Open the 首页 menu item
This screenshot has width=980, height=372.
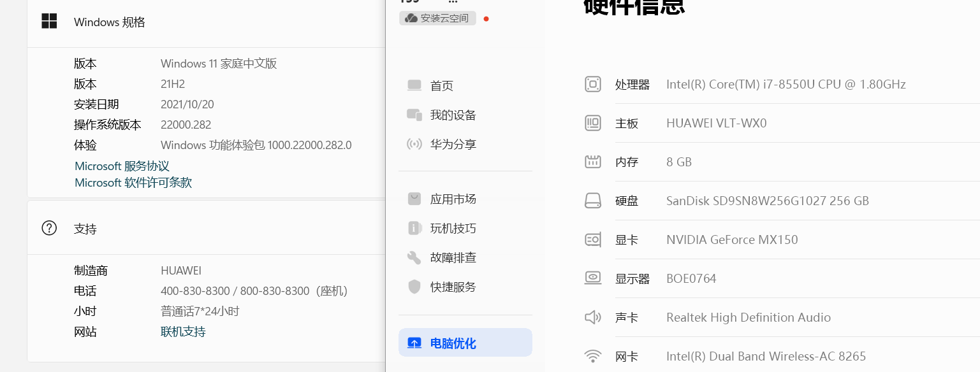pyautogui.click(x=465, y=85)
